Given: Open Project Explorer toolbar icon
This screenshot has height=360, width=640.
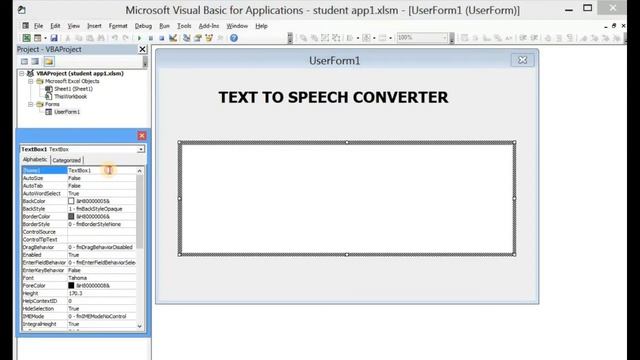Looking at the screenshot, I should coord(187,38).
